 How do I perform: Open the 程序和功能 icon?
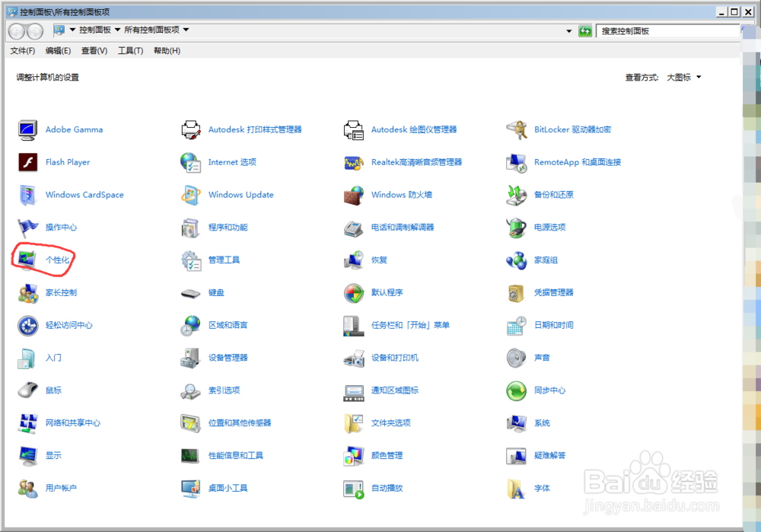click(190, 228)
